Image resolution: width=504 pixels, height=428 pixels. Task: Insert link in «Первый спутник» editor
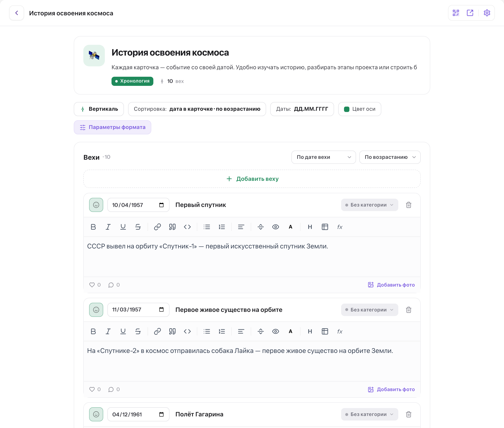tap(157, 227)
